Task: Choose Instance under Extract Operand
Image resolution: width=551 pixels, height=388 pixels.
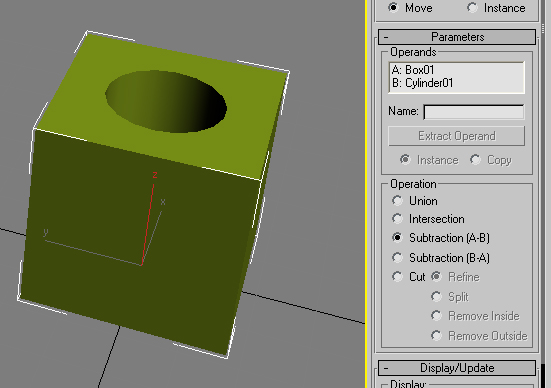Action: [405, 160]
